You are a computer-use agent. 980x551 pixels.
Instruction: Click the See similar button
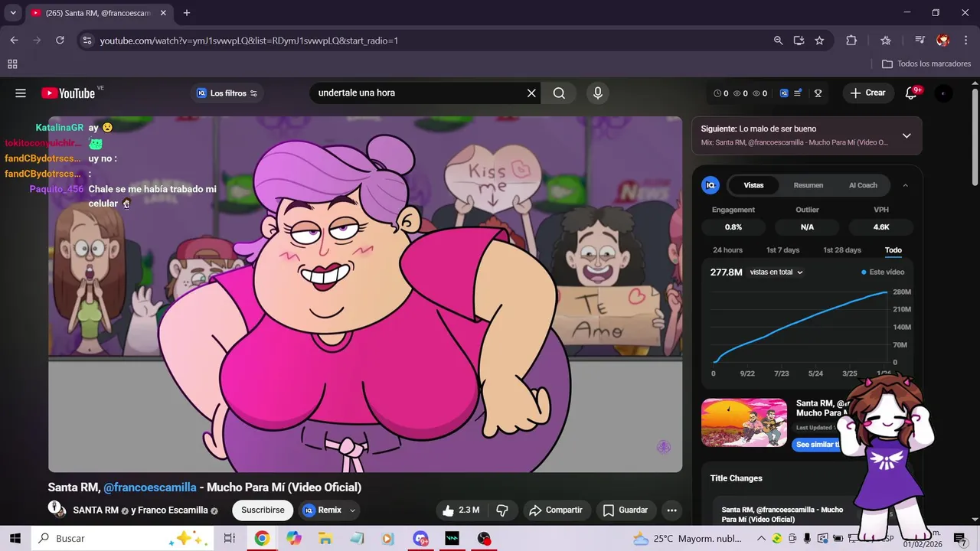click(x=816, y=445)
